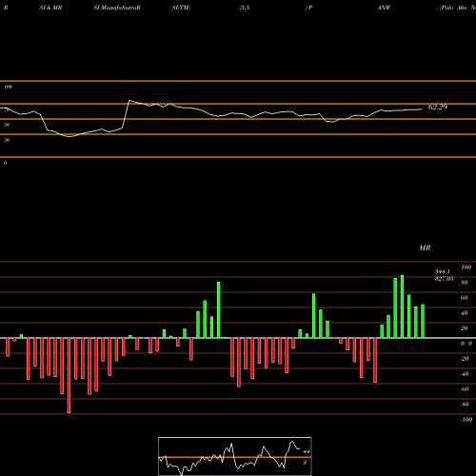Click the tallest green MR histogram bar
The width and height of the screenshot is (476, 476).
pyautogui.click(x=402, y=307)
